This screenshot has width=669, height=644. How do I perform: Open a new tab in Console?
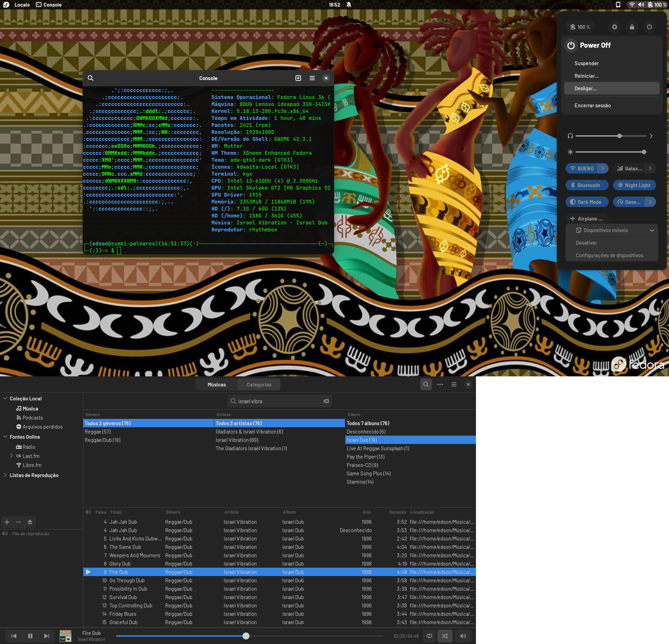coord(298,78)
